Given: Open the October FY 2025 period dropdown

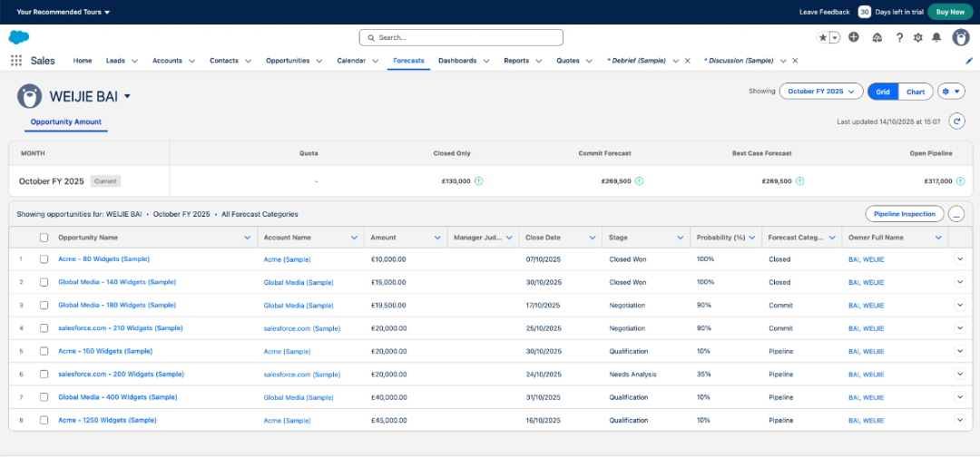Looking at the screenshot, I should click(821, 92).
